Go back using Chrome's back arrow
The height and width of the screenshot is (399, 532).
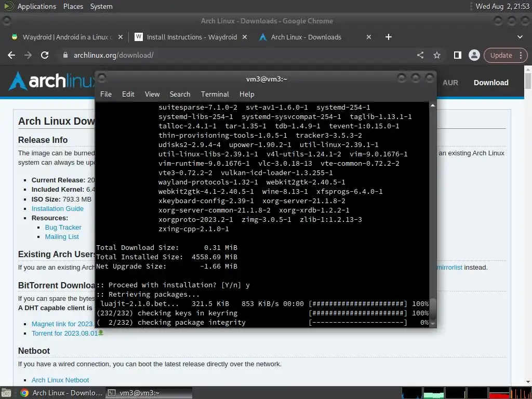(x=11, y=55)
